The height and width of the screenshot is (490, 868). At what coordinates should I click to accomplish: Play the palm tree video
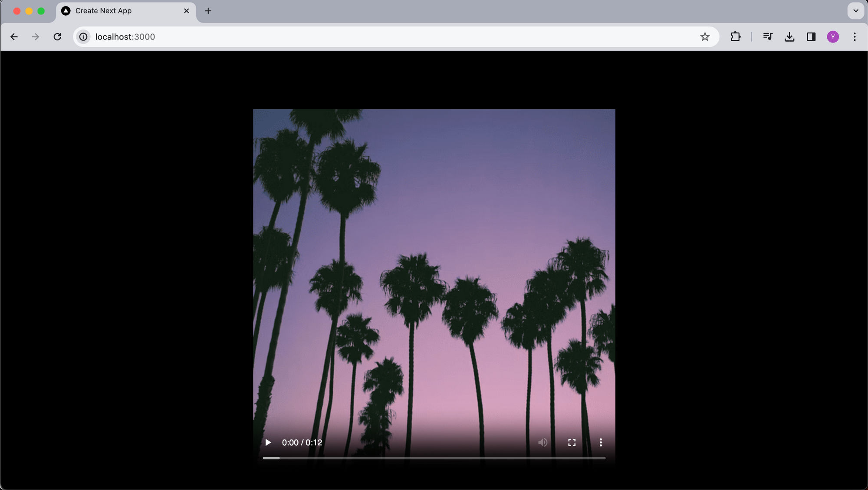point(268,442)
